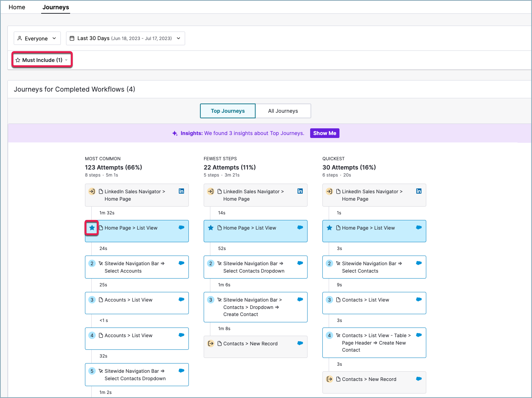Click "8 steps · 5m 1s" summary
532x398 pixels.
[102, 175]
